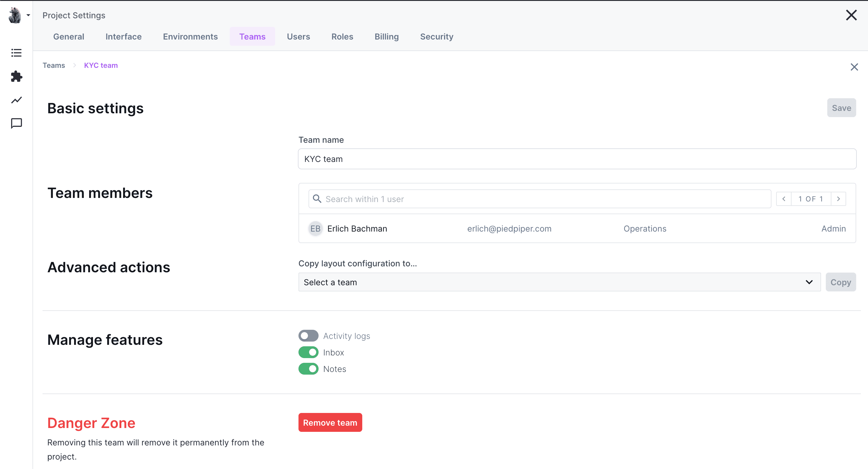The height and width of the screenshot is (469, 868).
Task: Navigate to Teams breadcrumb link
Action: (53, 65)
